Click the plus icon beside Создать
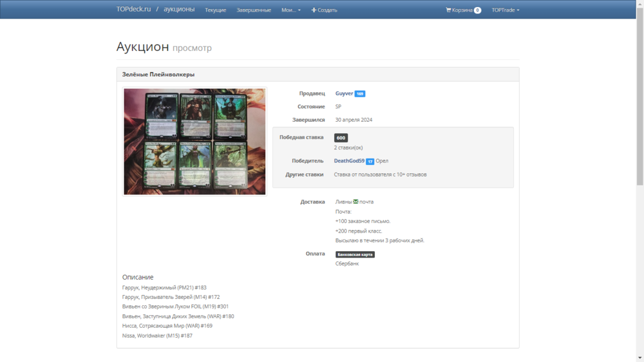This screenshot has width=644, height=362. (314, 10)
